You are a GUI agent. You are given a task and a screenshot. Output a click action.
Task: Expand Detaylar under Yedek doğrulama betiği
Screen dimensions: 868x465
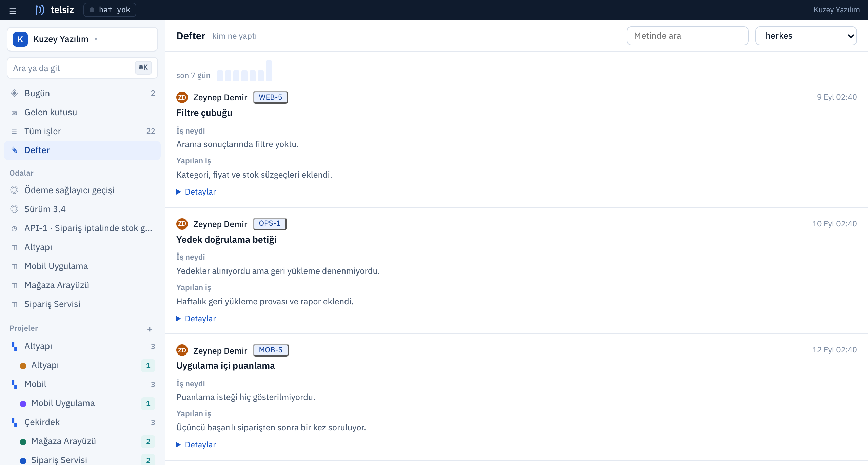[x=196, y=319]
